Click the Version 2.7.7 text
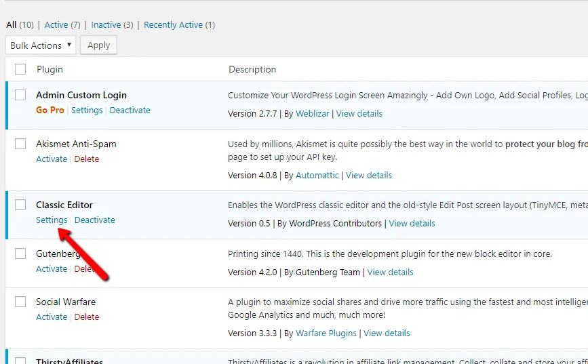This screenshot has width=588, height=364. click(252, 114)
